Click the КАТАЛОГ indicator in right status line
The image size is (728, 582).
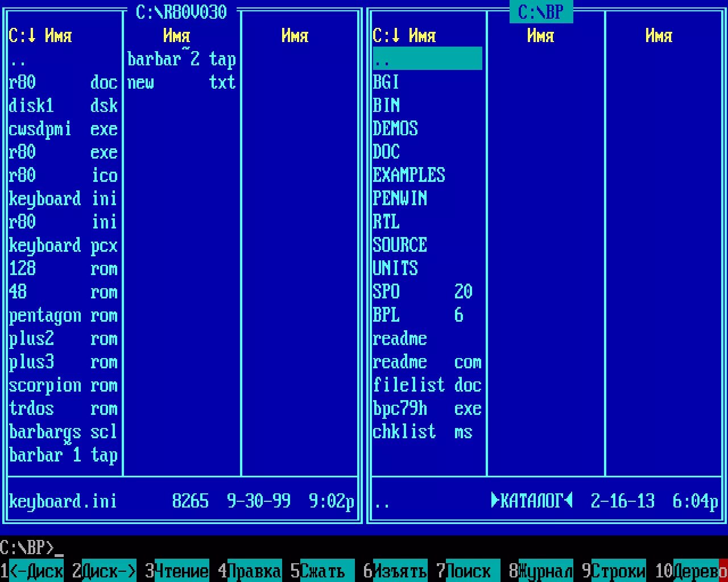click(532, 501)
